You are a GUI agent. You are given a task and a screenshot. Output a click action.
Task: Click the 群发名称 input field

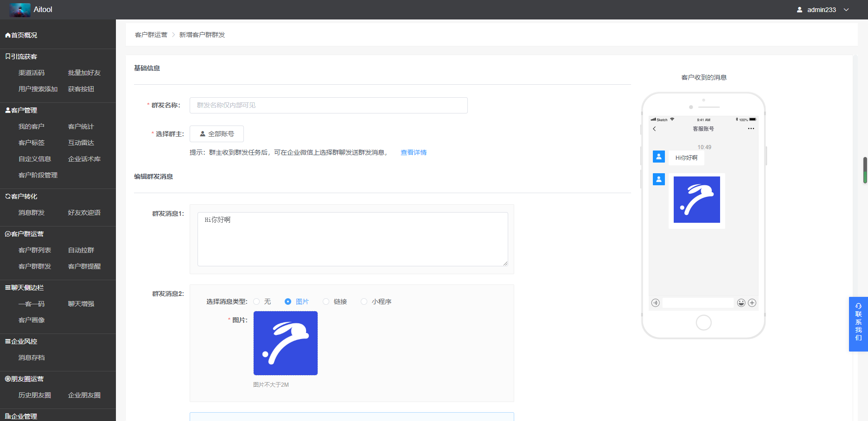[x=328, y=105]
